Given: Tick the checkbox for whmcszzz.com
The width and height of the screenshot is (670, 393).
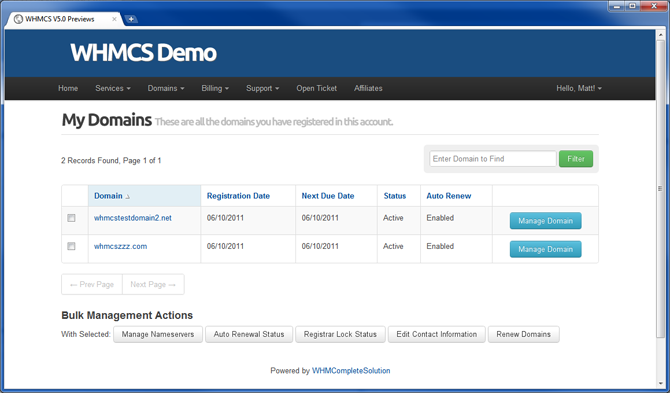Looking at the screenshot, I should click(71, 246).
